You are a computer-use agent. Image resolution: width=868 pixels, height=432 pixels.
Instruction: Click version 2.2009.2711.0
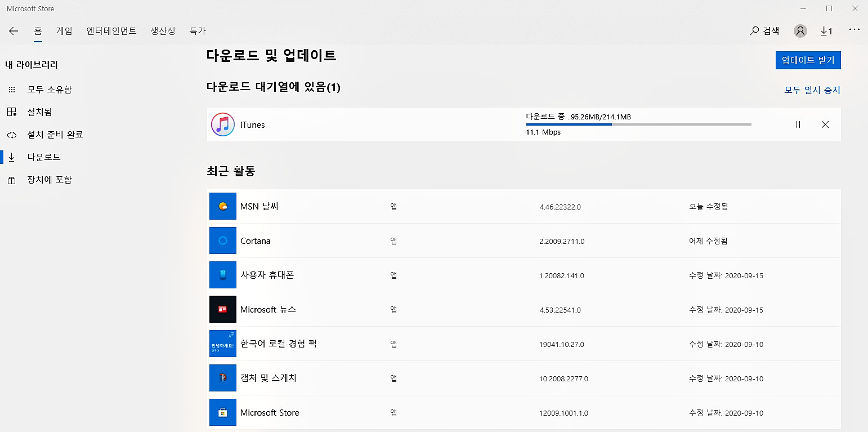(x=562, y=241)
